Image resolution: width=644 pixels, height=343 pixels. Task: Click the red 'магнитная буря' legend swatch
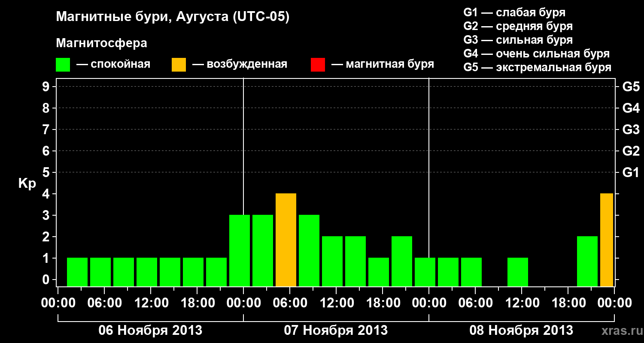click(318, 65)
